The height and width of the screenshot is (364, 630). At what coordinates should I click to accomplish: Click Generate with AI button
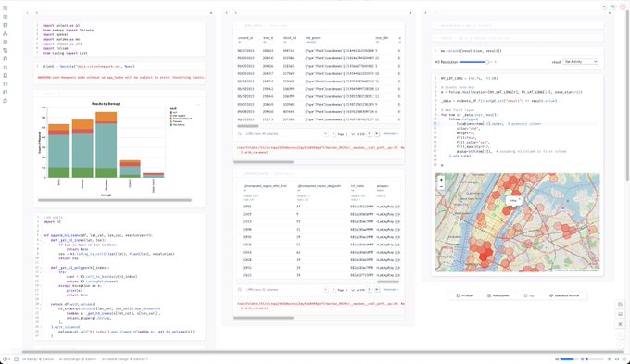coord(564,295)
